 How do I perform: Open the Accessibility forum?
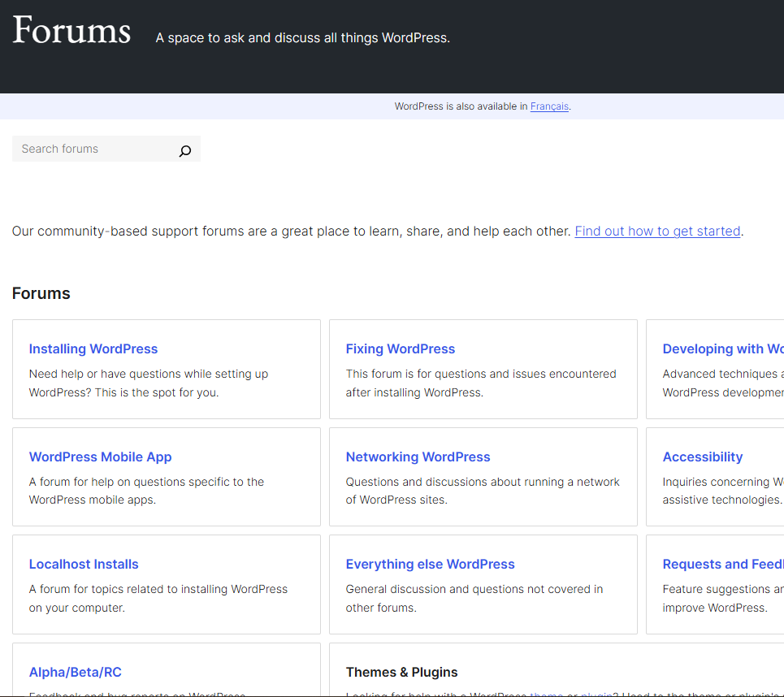(x=703, y=457)
